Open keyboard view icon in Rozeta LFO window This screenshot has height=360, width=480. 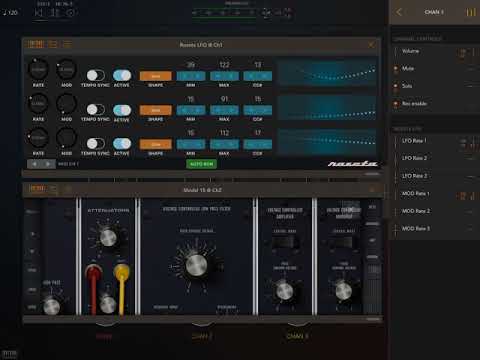[36, 44]
